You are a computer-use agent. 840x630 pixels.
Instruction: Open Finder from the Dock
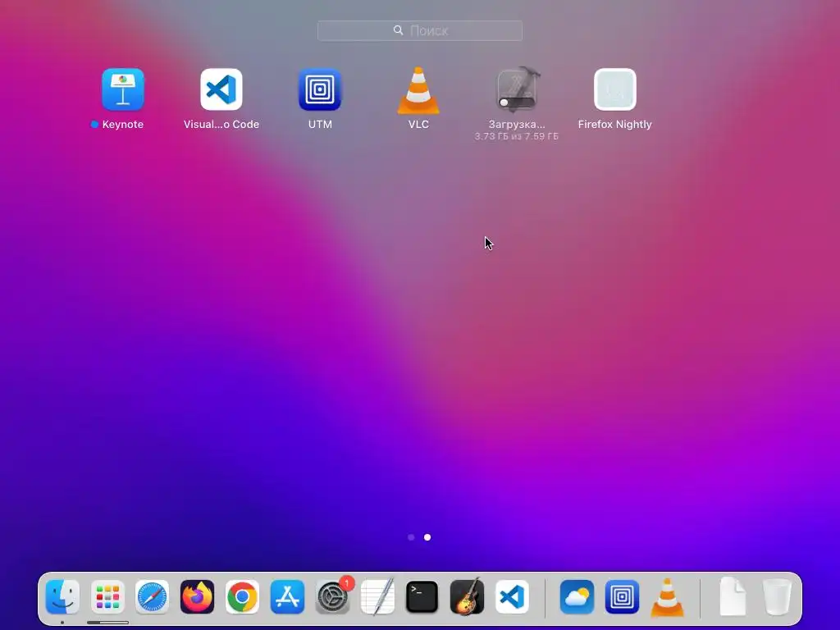click(x=62, y=597)
